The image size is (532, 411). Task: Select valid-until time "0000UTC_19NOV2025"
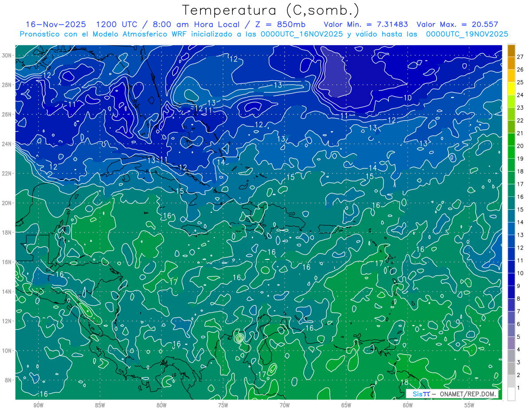(467, 34)
